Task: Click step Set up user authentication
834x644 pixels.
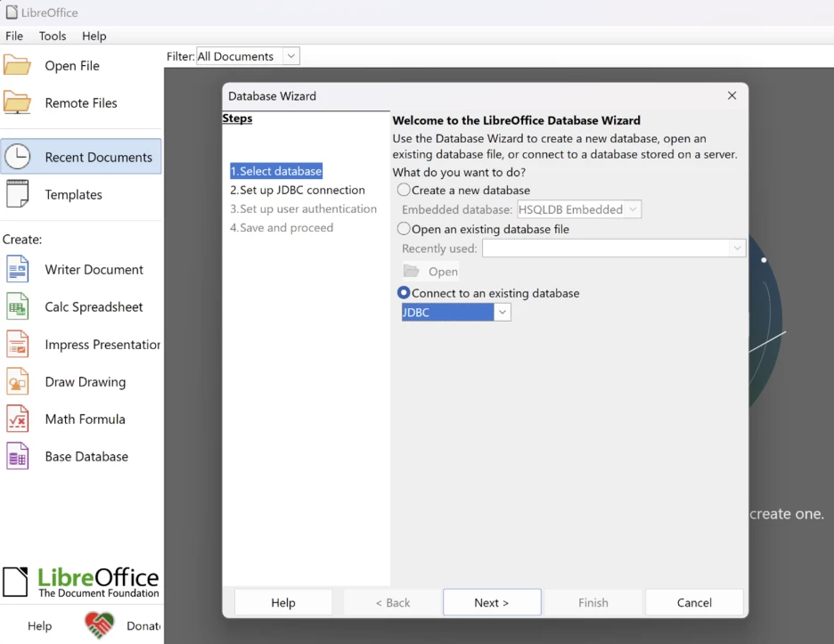Action: coord(303,208)
